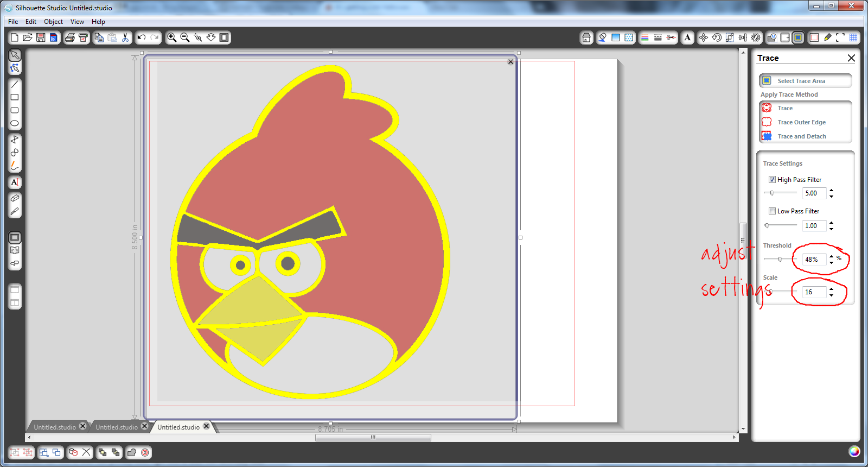The height and width of the screenshot is (467, 868).
Task: Open the View menu
Action: pyautogui.click(x=77, y=22)
